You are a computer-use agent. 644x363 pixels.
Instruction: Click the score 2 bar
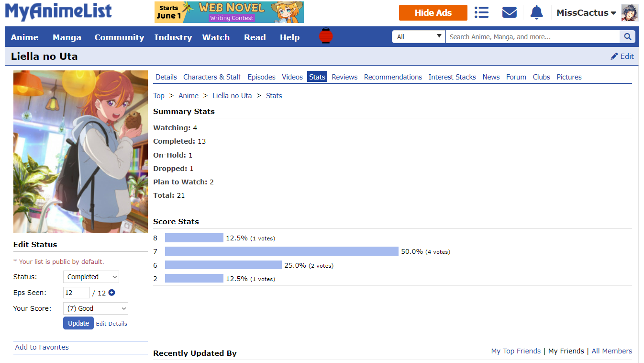194,278
